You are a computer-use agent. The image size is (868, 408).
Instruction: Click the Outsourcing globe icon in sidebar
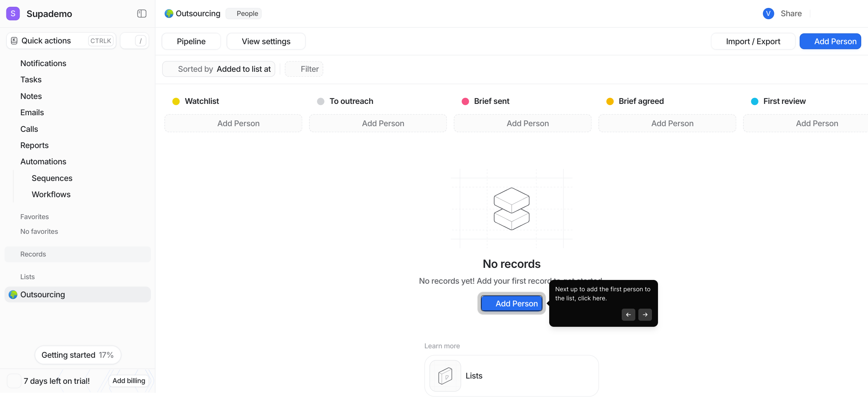point(13,295)
